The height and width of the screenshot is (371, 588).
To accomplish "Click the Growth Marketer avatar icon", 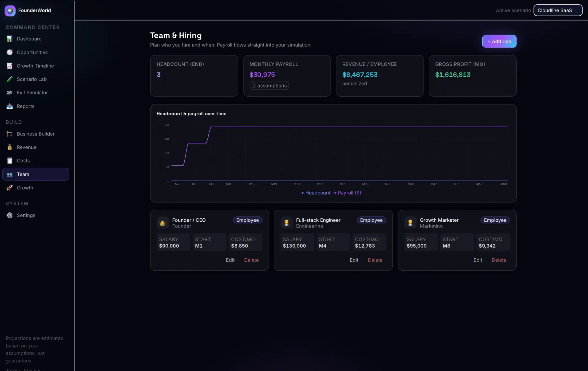I will point(410,223).
